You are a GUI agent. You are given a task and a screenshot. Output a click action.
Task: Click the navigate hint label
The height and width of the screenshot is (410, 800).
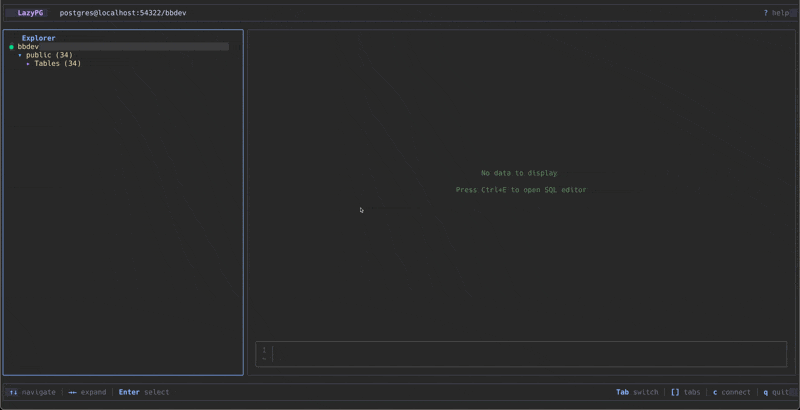click(x=39, y=392)
